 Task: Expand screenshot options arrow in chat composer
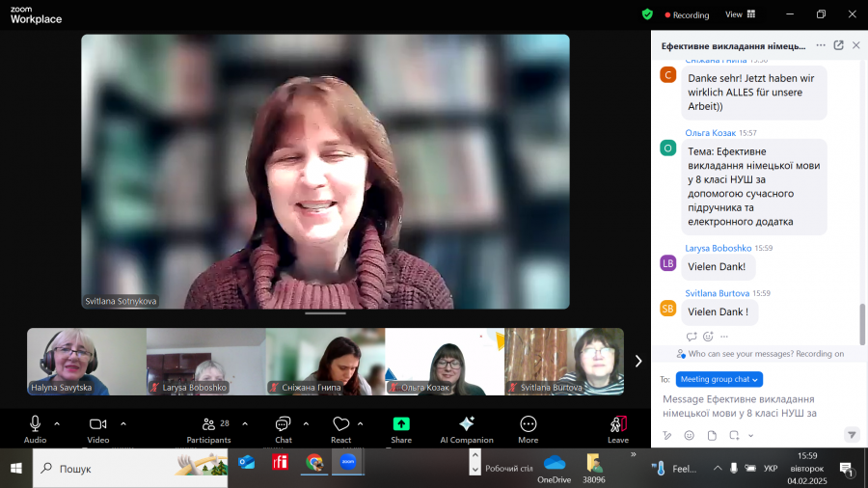pyautogui.click(x=750, y=436)
